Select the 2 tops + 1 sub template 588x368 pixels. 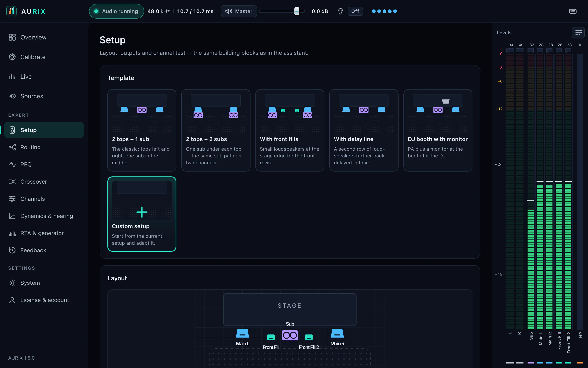coord(142,130)
